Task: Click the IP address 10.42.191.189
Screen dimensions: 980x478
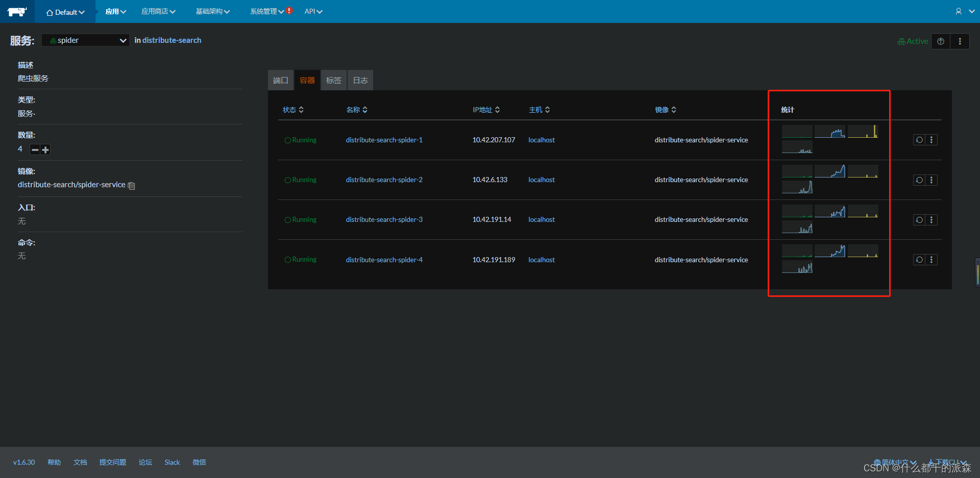Action: (494, 260)
